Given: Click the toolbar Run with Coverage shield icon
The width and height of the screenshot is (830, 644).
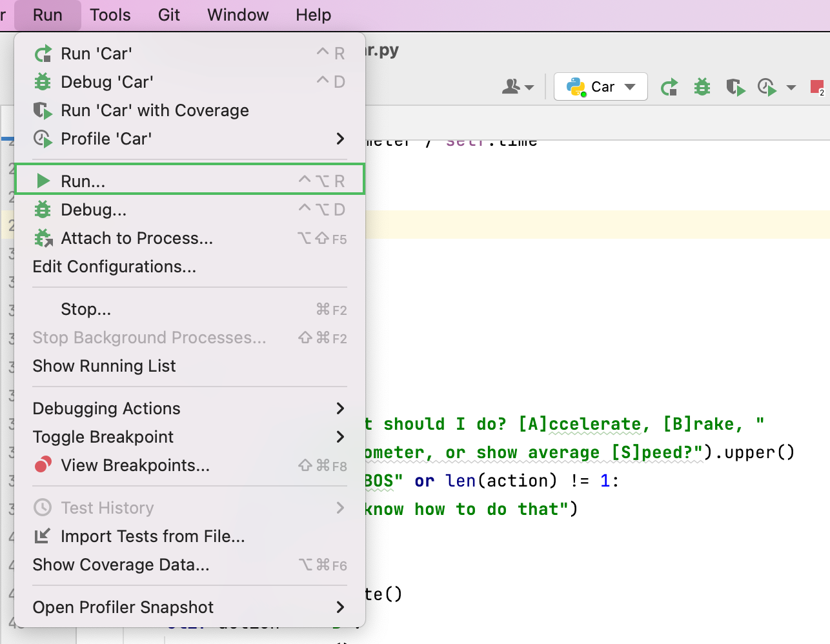Looking at the screenshot, I should (x=734, y=86).
